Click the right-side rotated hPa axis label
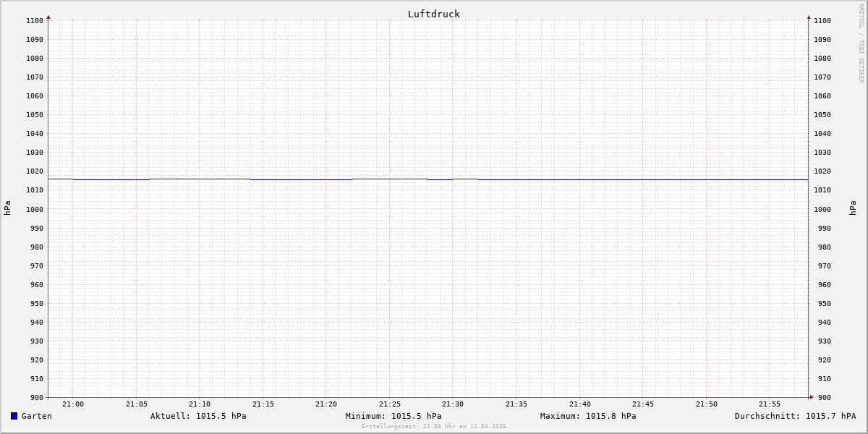 click(x=853, y=208)
